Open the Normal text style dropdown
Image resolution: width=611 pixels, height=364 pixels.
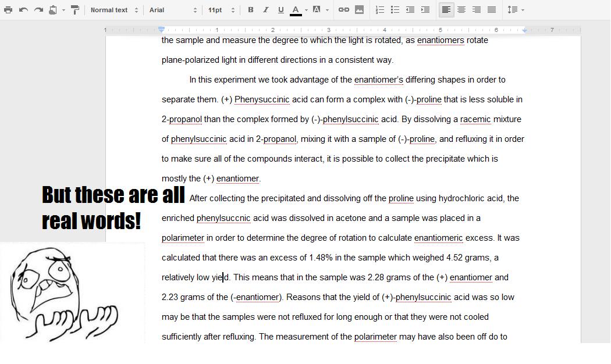tap(114, 10)
